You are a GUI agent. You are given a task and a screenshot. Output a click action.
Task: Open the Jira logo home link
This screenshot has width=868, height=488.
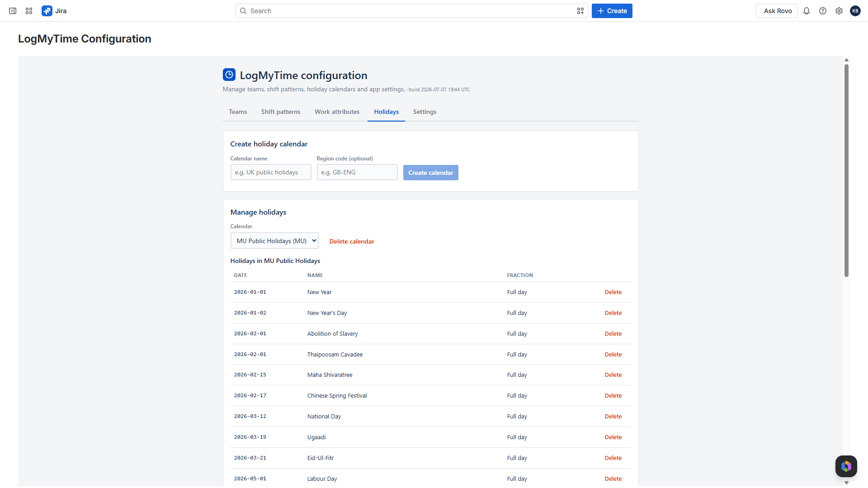(54, 11)
